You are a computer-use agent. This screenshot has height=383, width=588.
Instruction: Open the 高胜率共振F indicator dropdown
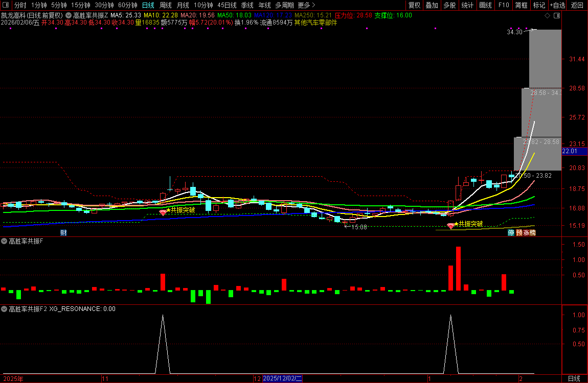(4, 241)
